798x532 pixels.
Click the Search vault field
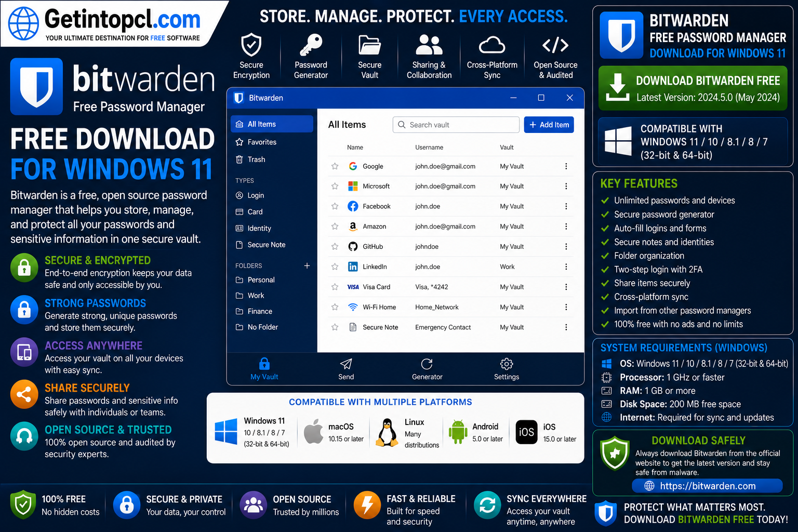coord(456,125)
